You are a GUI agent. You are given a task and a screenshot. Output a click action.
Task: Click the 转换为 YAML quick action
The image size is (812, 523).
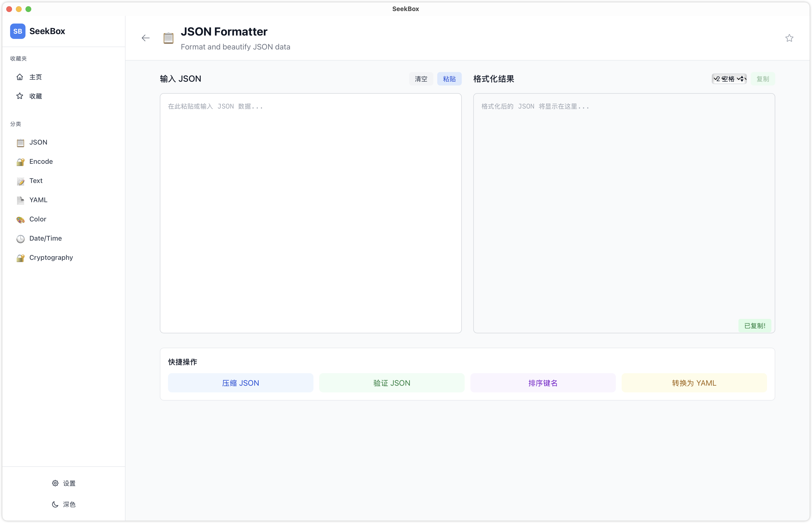click(x=694, y=383)
